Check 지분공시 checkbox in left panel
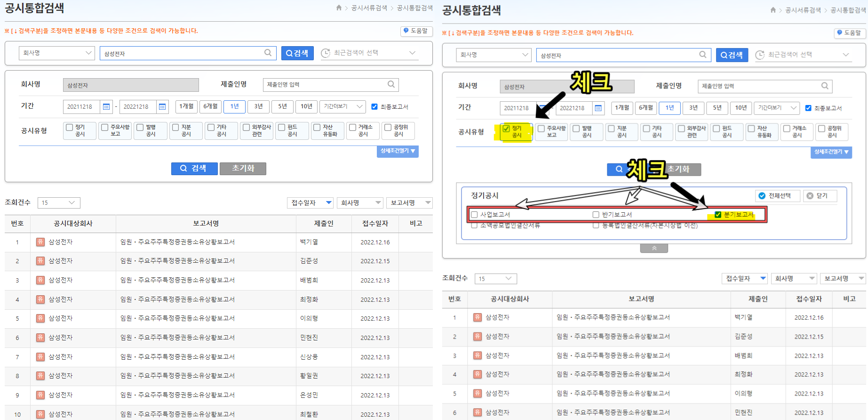The height and width of the screenshot is (420, 868). pos(175,127)
